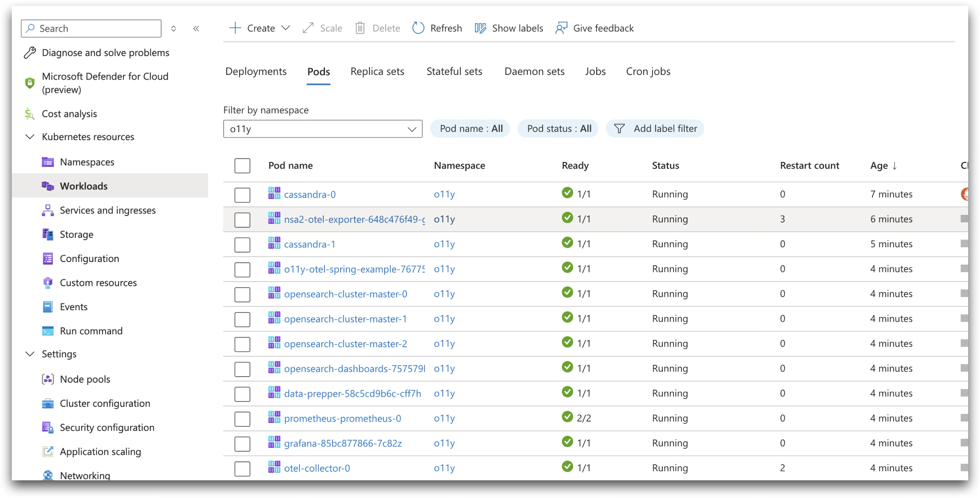980x498 pixels.
Task: Switch to the Deployments tab
Action: click(x=256, y=72)
